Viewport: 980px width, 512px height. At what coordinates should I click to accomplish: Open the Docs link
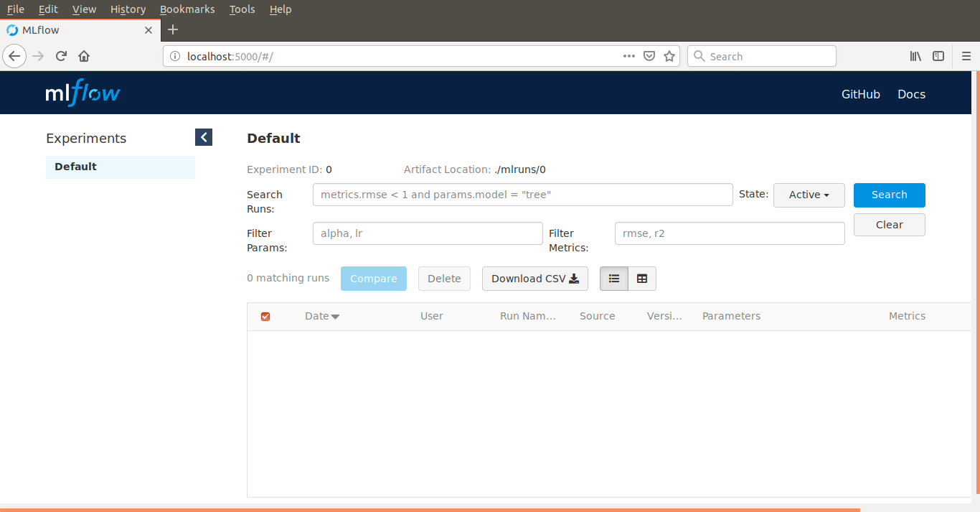pyautogui.click(x=912, y=94)
